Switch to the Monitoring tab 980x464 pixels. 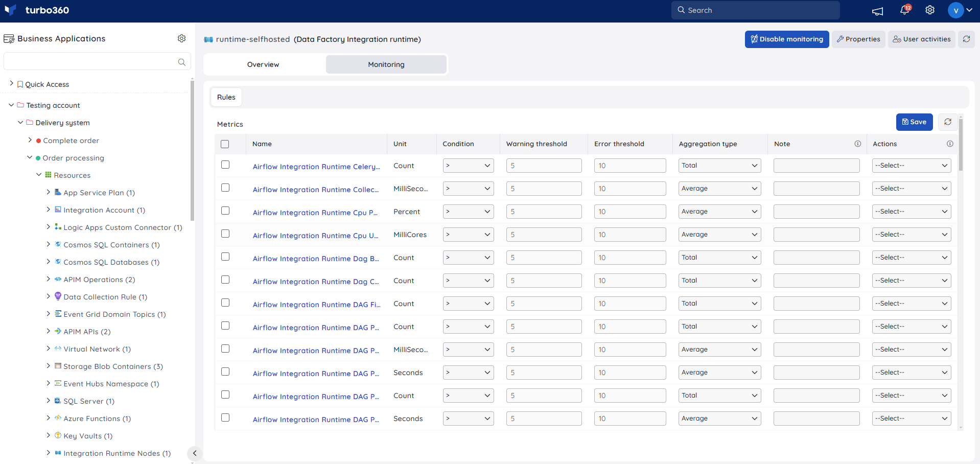(386, 64)
